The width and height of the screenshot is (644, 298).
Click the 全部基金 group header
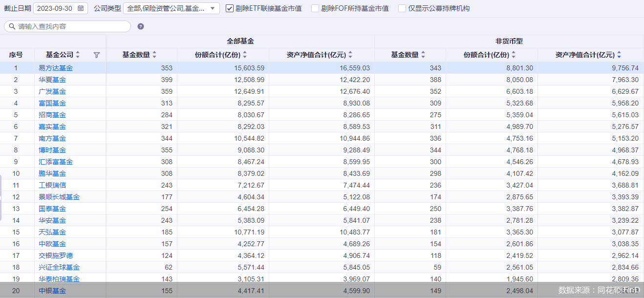pyautogui.click(x=240, y=42)
